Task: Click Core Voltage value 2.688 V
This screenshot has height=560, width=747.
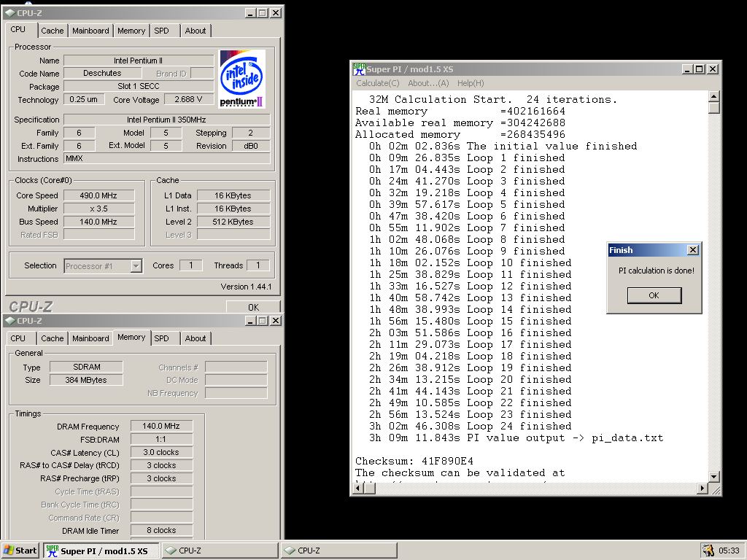Action: pos(189,99)
